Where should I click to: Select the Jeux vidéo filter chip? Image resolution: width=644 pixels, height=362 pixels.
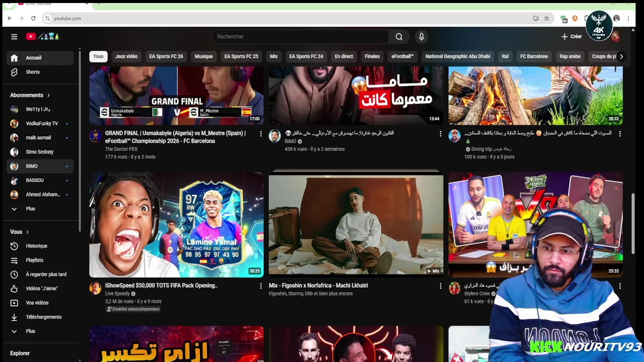126,56
